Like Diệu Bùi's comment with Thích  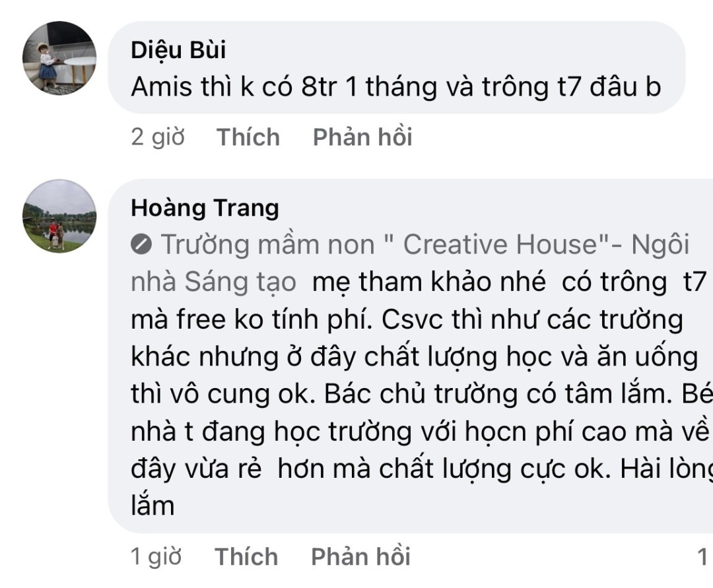click(248, 137)
